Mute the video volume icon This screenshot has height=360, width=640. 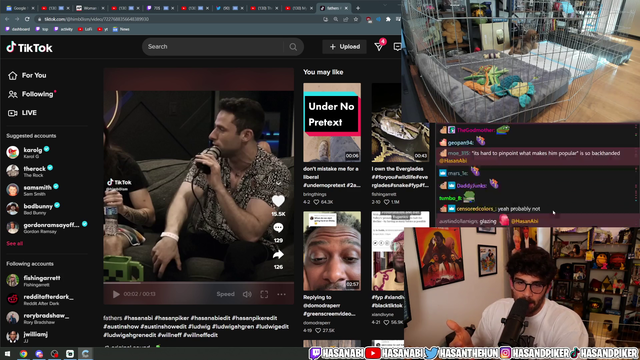pos(247,294)
